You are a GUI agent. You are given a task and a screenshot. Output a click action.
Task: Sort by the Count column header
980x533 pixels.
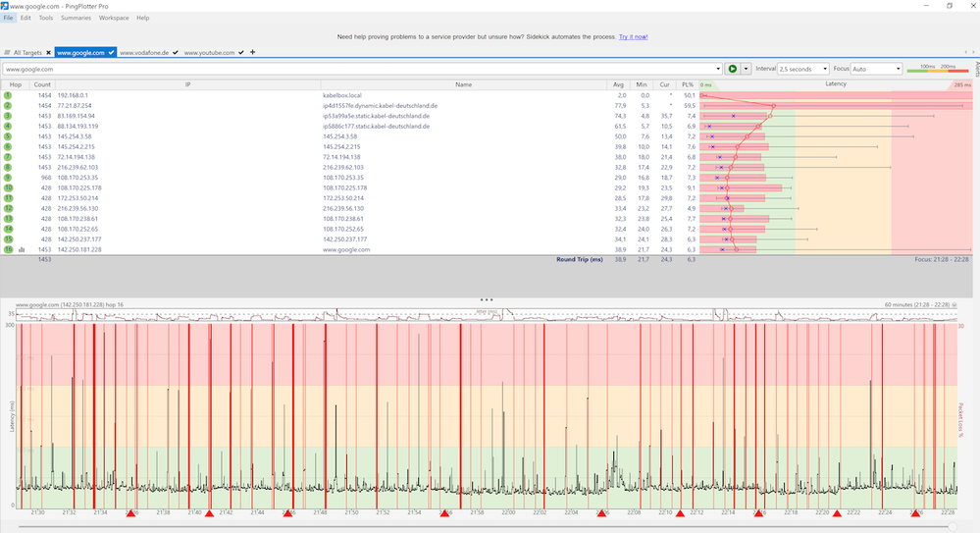(42, 84)
